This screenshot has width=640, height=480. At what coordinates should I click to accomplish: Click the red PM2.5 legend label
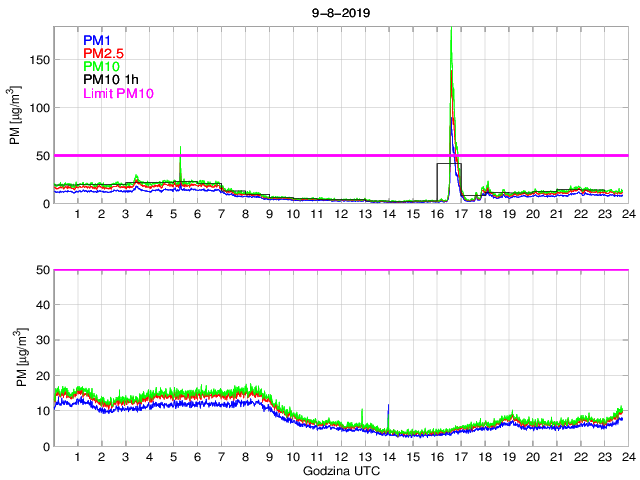click(104, 54)
